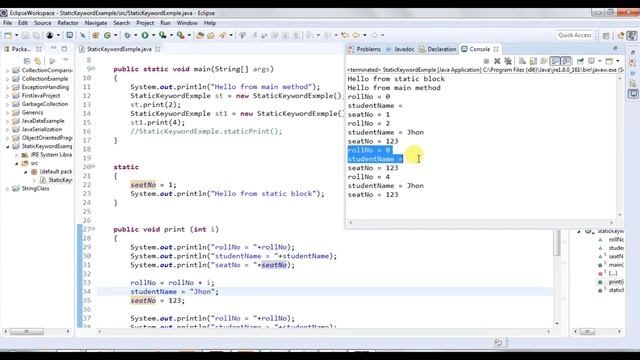The image size is (640, 360).
Task: Open the File menu
Action: tap(8, 23)
